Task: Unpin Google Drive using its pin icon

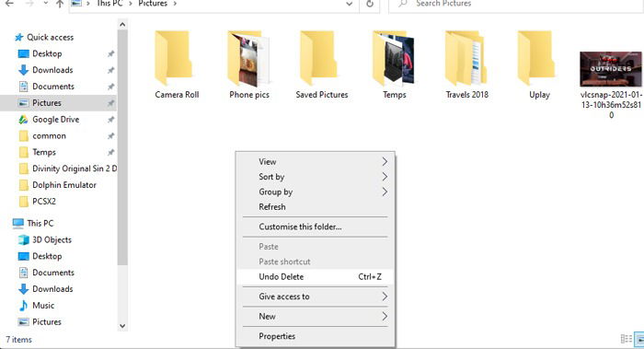Action: tap(110, 120)
